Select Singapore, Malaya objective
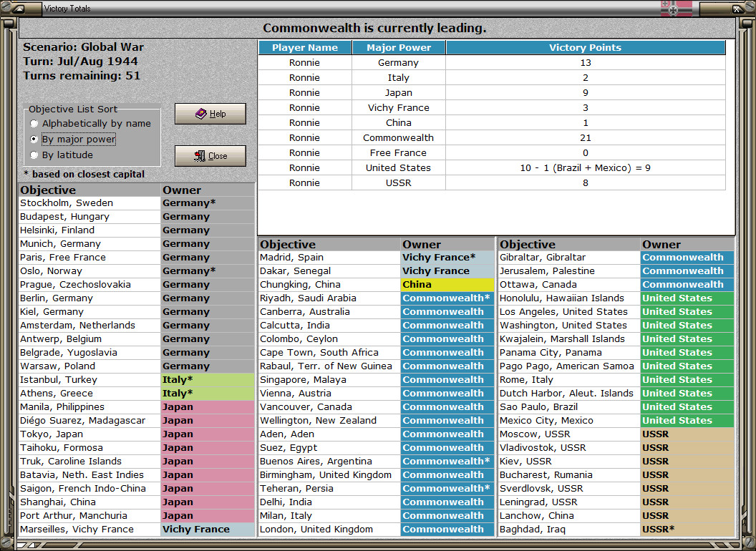This screenshot has height=551, width=756. (329, 380)
